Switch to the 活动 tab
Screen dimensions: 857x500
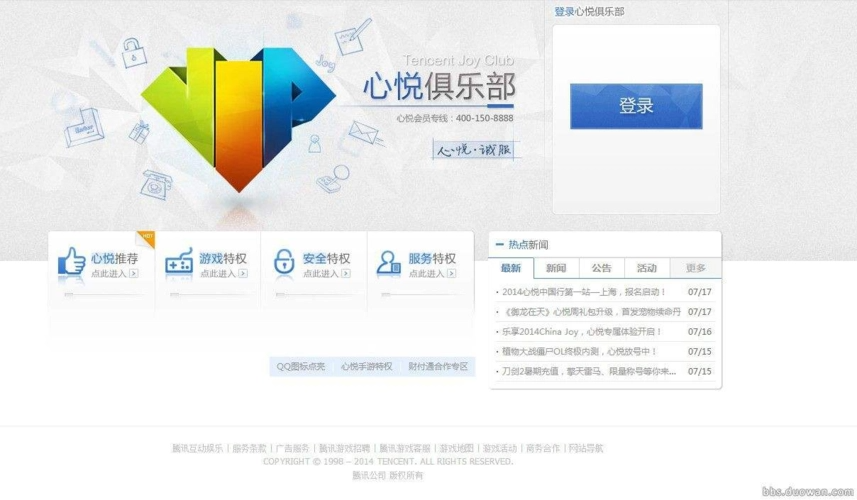pyautogui.click(x=647, y=268)
